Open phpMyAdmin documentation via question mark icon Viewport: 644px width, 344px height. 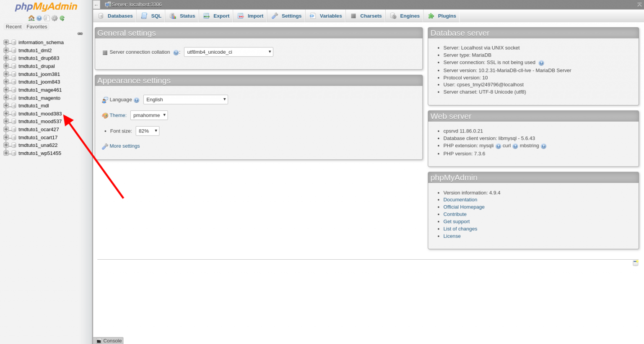(x=39, y=18)
